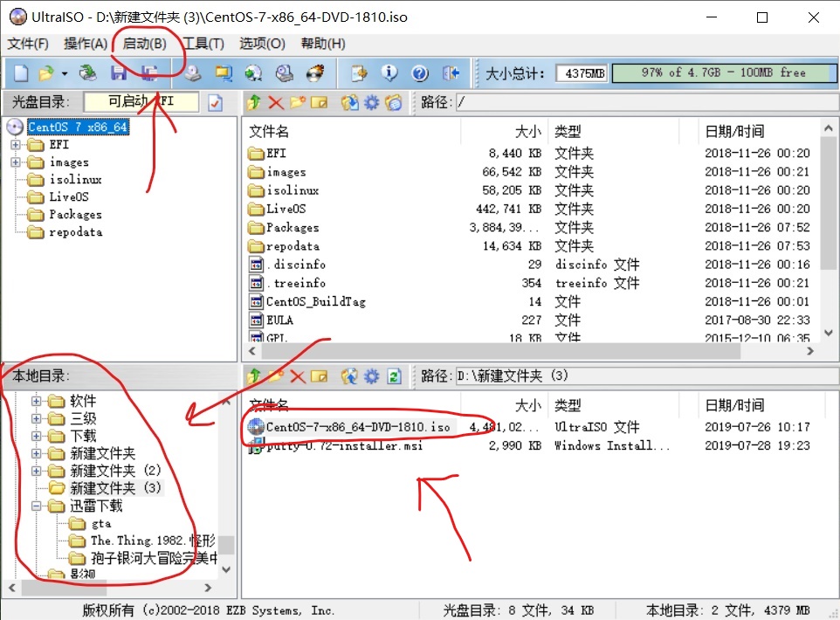The height and width of the screenshot is (620, 840).
Task: Select the 新建文件夹 (3) folder in the local tree
Action: 115,488
